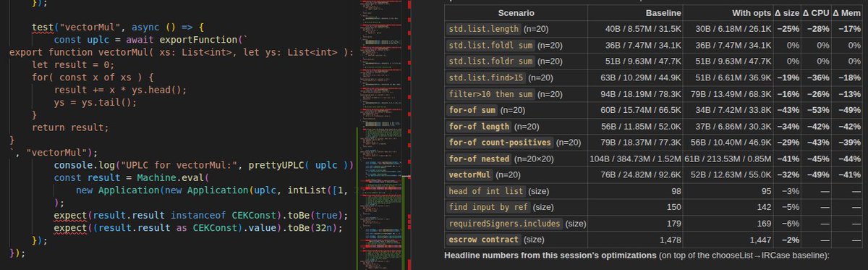868x270 pixels.
Task: Select the 'head of int list' scenario label
Action: pos(485,190)
